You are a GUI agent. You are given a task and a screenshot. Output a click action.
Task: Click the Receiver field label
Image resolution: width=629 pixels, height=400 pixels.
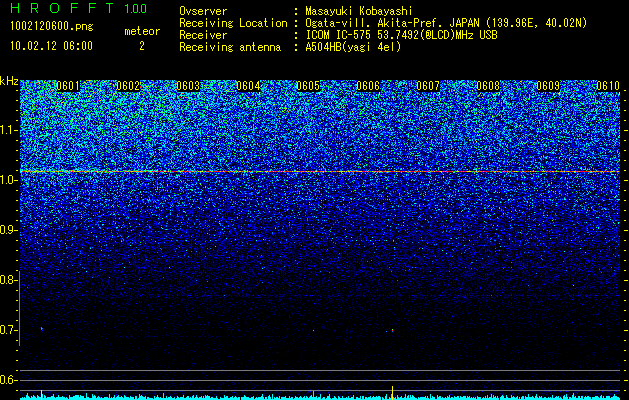coord(203,35)
